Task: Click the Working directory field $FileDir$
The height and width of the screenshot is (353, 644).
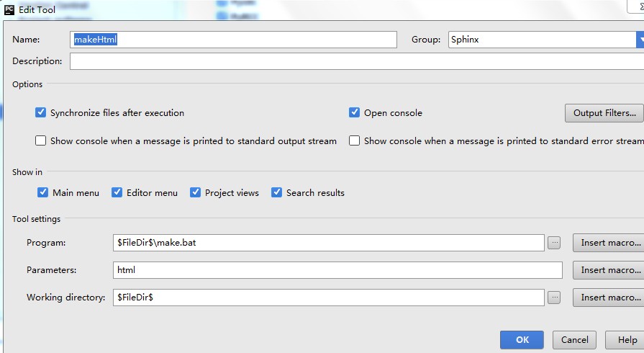Action: (329, 298)
